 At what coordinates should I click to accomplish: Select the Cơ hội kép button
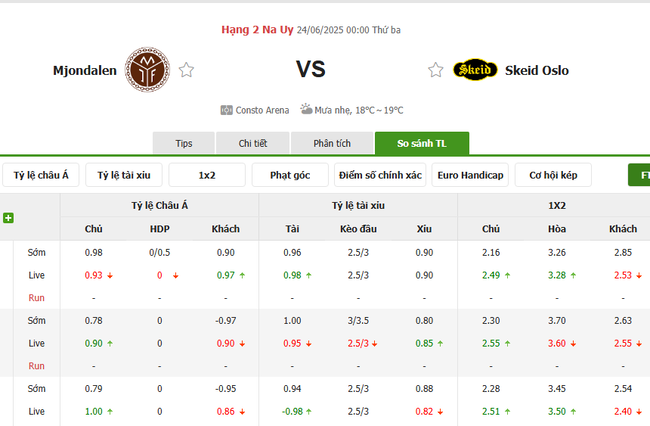(553, 175)
